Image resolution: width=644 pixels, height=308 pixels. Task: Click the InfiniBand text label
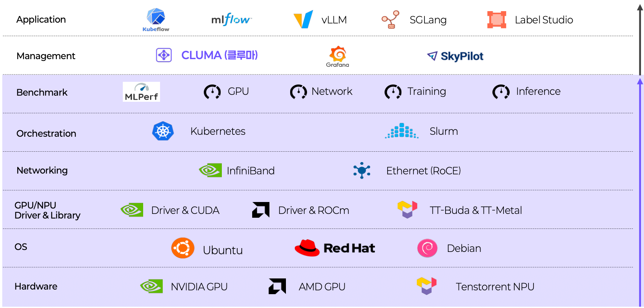[251, 171]
